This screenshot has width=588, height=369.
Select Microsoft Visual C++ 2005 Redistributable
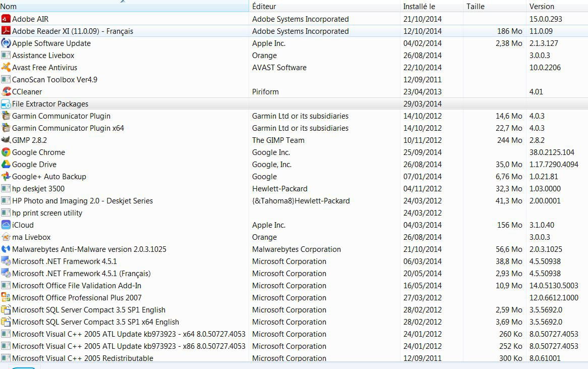pyautogui.click(x=83, y=358)
